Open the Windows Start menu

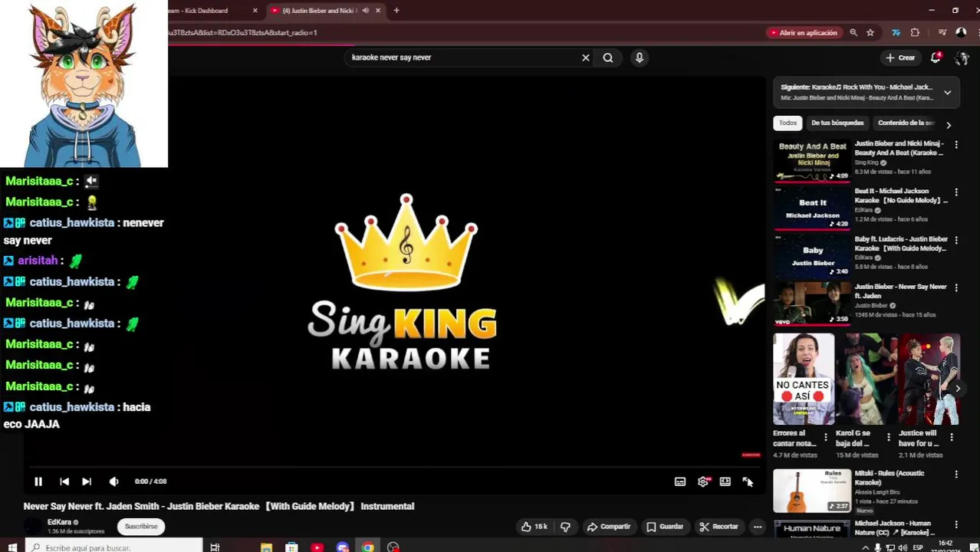(x=12, y=547)
